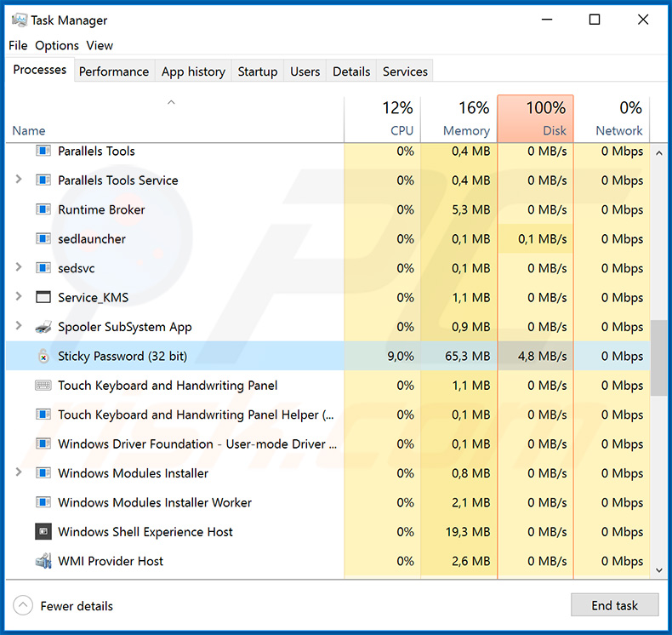Sort processes by Disk column header
Image resolution: width=672 pixels, height=635 pixels.
(x=536, y=119)
